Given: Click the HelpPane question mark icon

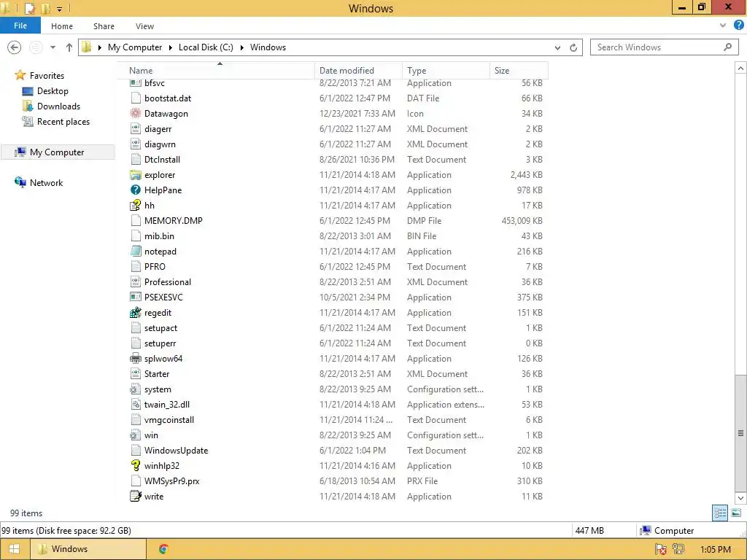Looking at the screenshot, I should tap(136, 190).
